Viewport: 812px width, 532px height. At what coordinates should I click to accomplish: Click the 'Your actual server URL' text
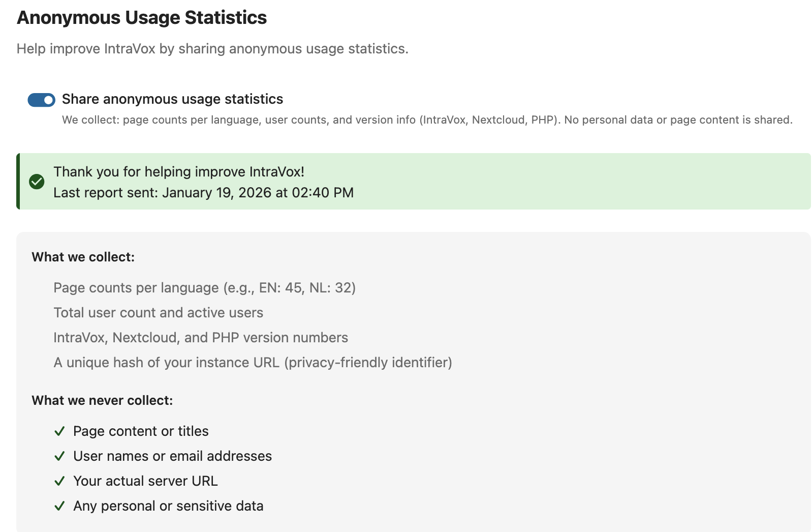click(x=146, y=481)
